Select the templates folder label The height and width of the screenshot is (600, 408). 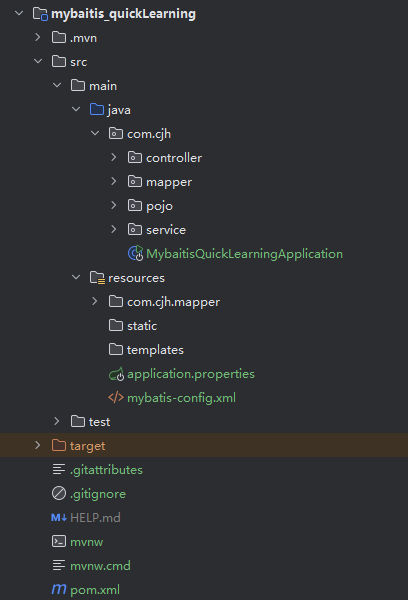tap(155, 350)
